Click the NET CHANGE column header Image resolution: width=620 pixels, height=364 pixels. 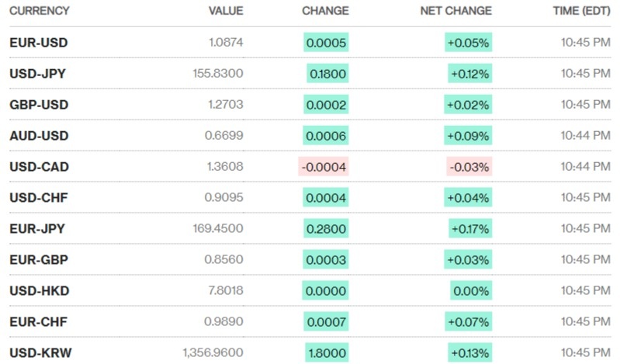(x=455, y=12)
